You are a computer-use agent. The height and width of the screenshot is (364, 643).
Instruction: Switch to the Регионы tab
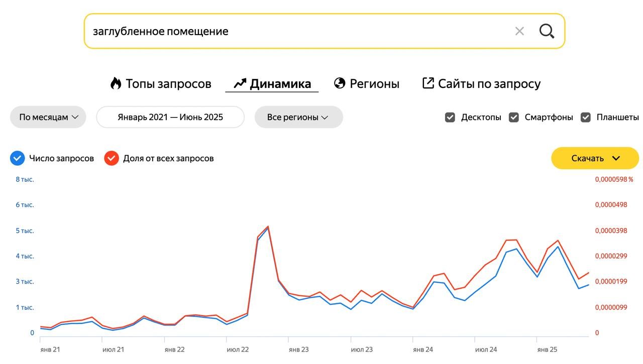[x=374, y=83]
